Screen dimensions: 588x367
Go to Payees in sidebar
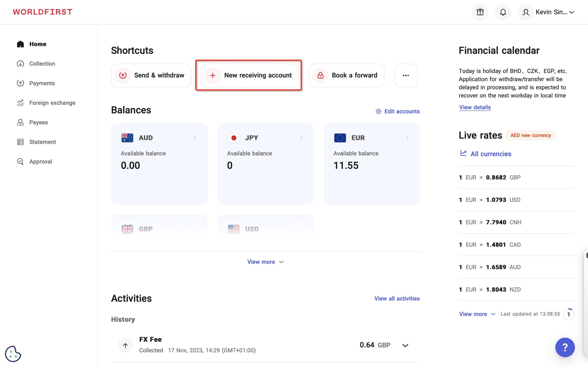(38, 122)
